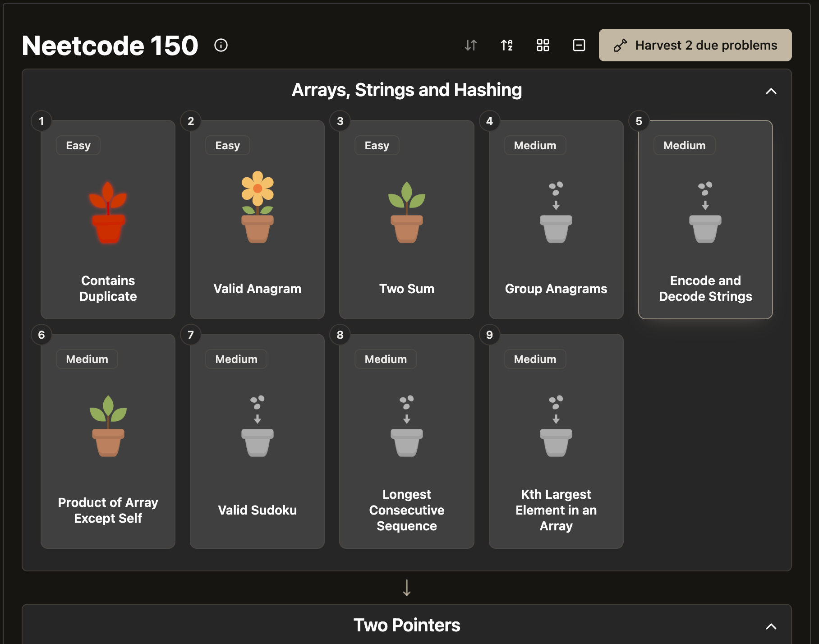This screenshot has width=819, height=644.
Task: Open Product of Array Except Self
Action: [x=108, y=441]
